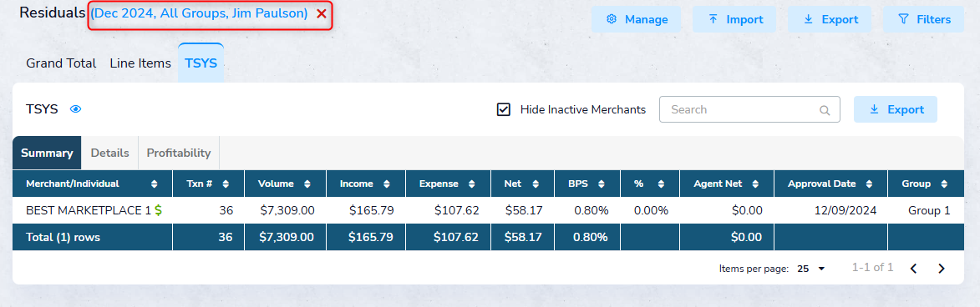Click the 0.00% percent cell
The image size is (980, 307).
pyautogui.click(x=651, y=211)
